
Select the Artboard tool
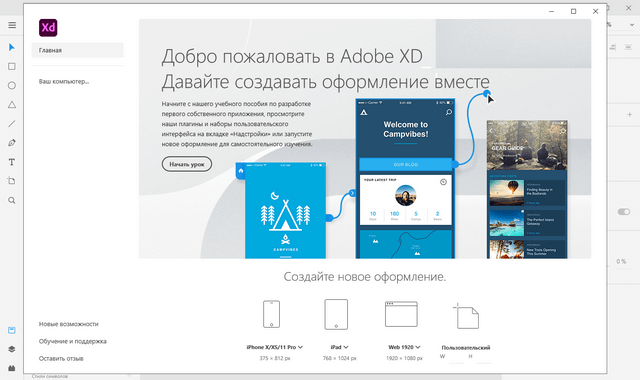pyautogui.click(x=11, y=181)
